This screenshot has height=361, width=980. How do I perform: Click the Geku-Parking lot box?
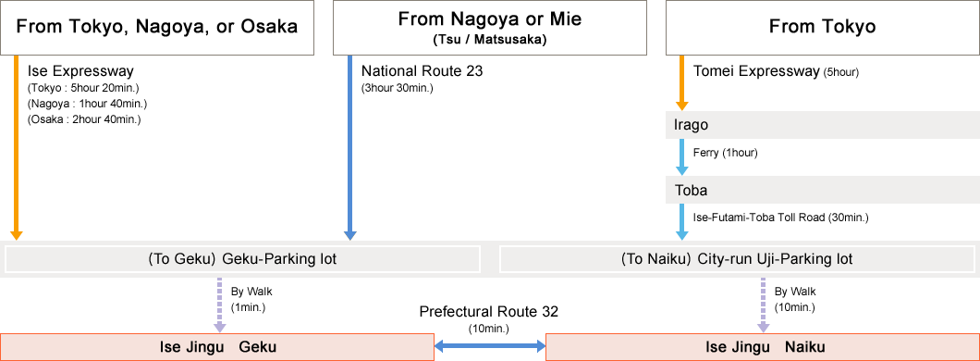pyautogui.click(x=242, y=259)
